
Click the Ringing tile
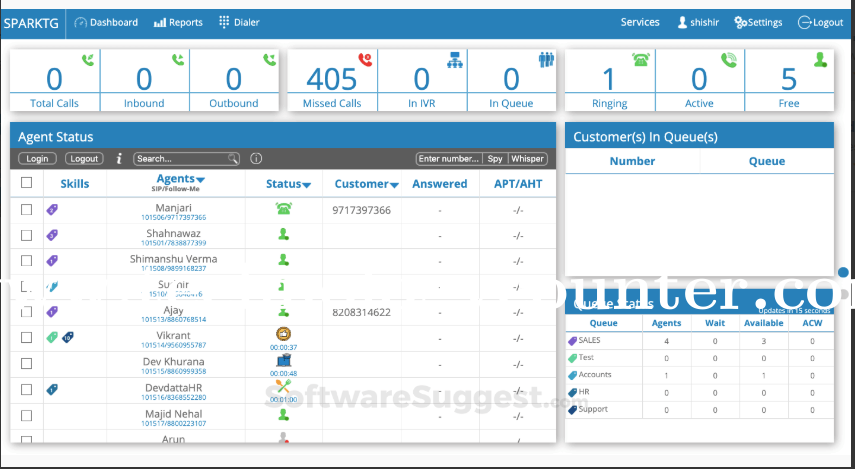[610, 80]
